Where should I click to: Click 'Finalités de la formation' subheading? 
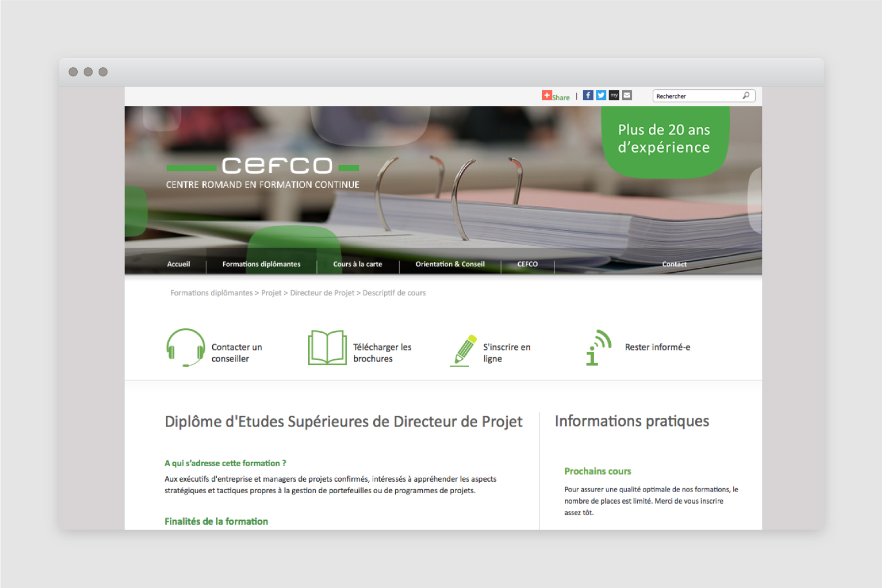(216, 521)
